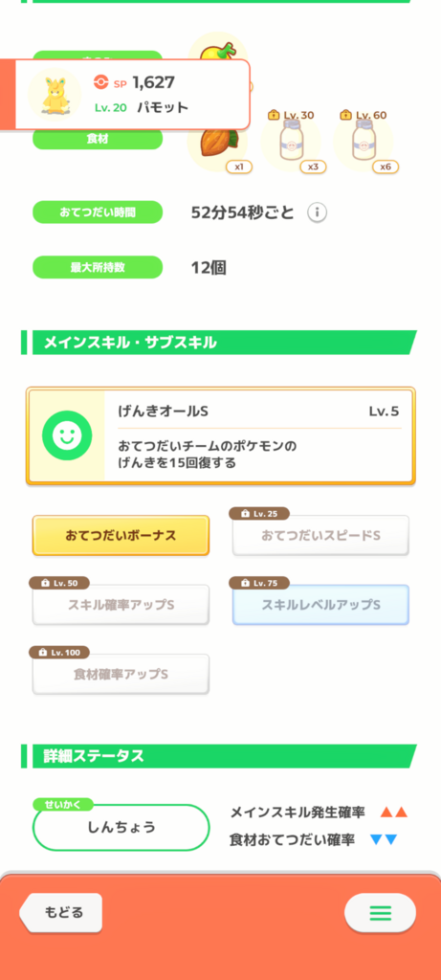Tap the green smiley skill icon
Viewport: 441px width, 980px height.
coord(67,435)
